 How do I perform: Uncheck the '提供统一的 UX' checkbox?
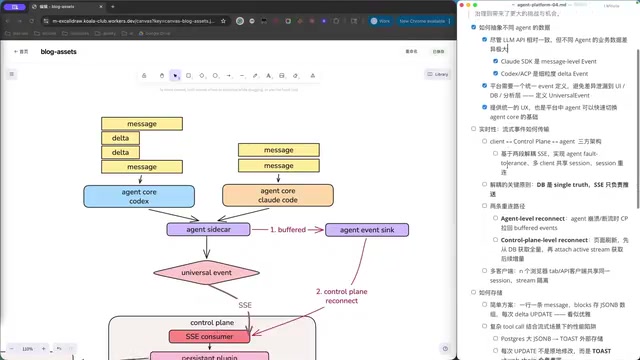pyautogui.click(x=484, y=107)
